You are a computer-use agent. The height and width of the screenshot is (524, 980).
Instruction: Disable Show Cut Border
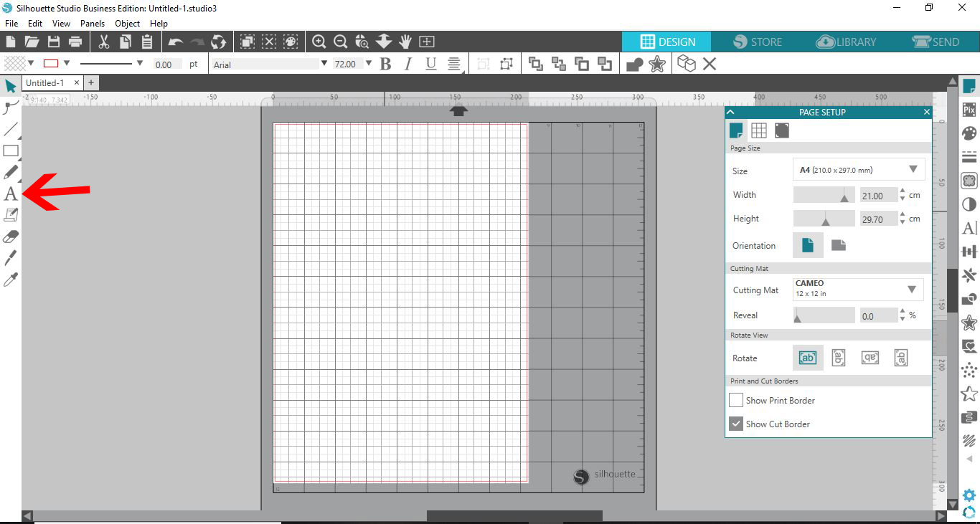click(x=735, y=424)
